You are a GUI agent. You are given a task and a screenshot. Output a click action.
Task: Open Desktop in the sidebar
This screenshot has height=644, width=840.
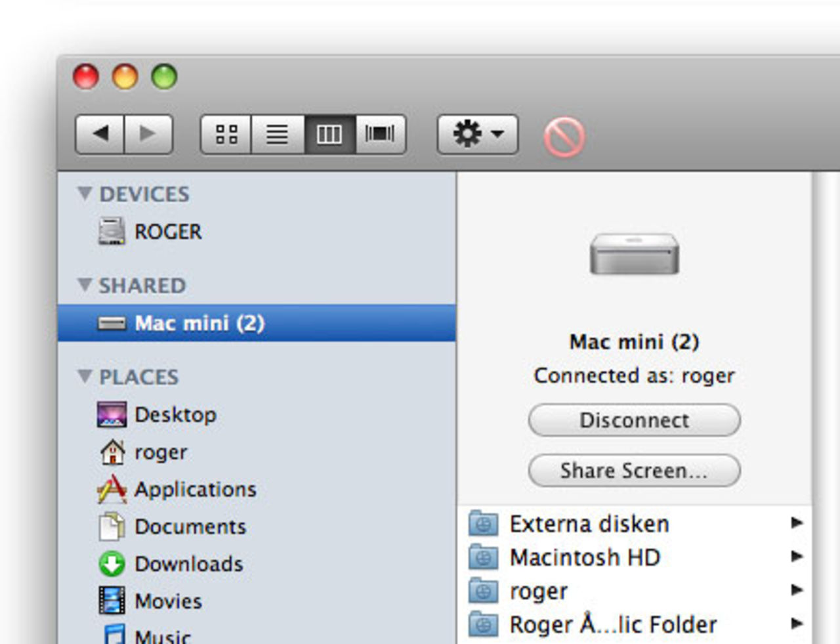tap(175, 415)
